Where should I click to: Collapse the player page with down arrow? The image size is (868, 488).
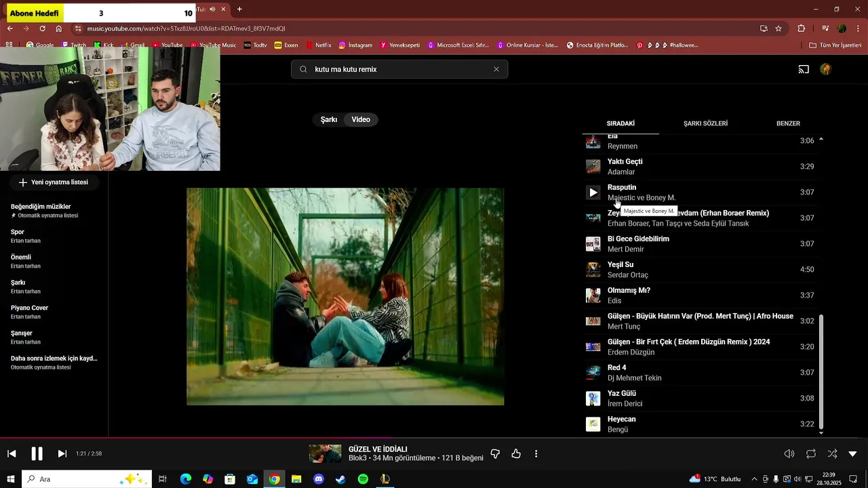853,453
